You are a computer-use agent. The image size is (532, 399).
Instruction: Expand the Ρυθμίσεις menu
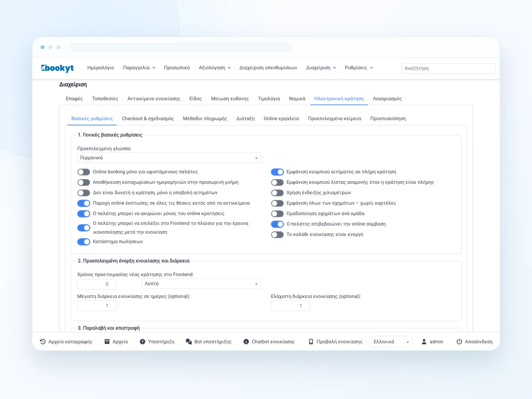358,68
